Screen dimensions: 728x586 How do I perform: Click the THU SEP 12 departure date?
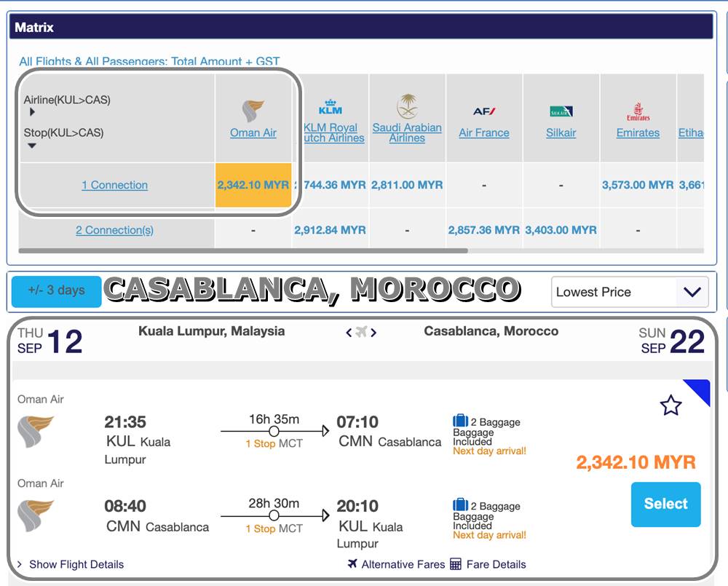tap(50, 341)
